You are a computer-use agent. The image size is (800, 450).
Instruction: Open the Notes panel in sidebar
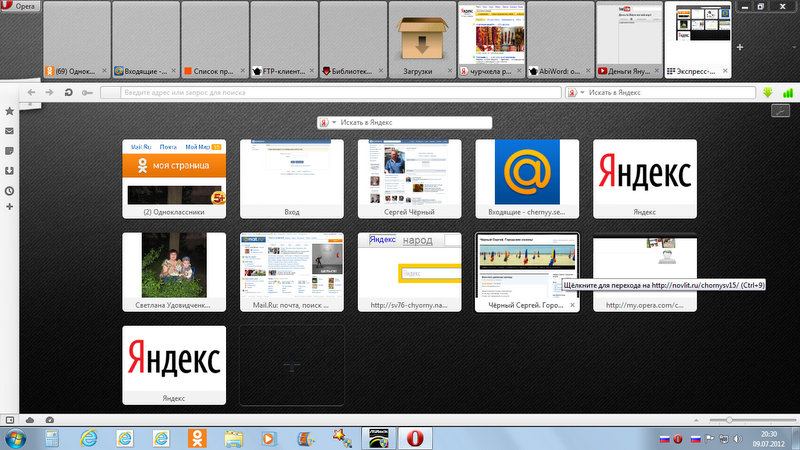click(x=9, y=151)
